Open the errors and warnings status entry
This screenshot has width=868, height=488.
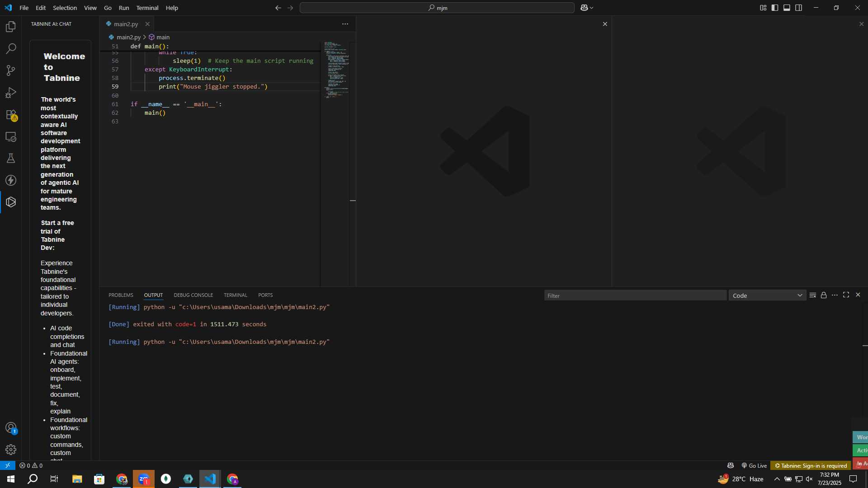point(31,465)
